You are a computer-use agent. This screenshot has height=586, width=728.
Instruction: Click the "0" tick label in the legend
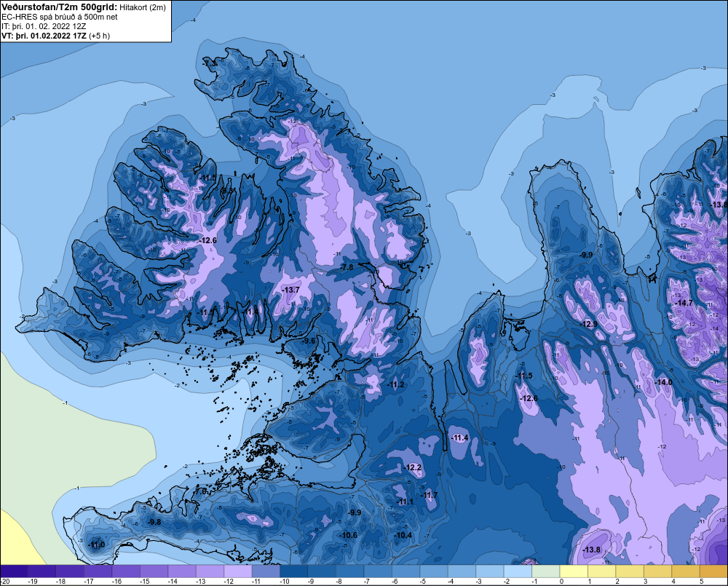coord(561,582)
